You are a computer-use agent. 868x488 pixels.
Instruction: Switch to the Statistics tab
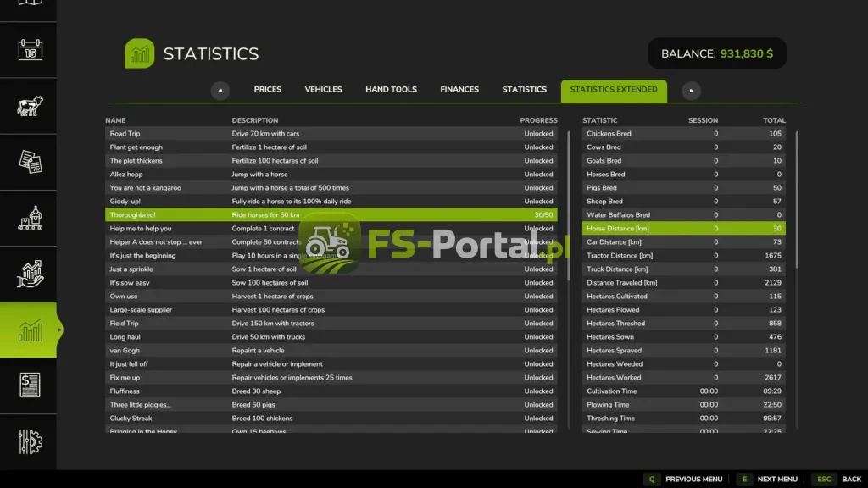[x=524, y=90]
